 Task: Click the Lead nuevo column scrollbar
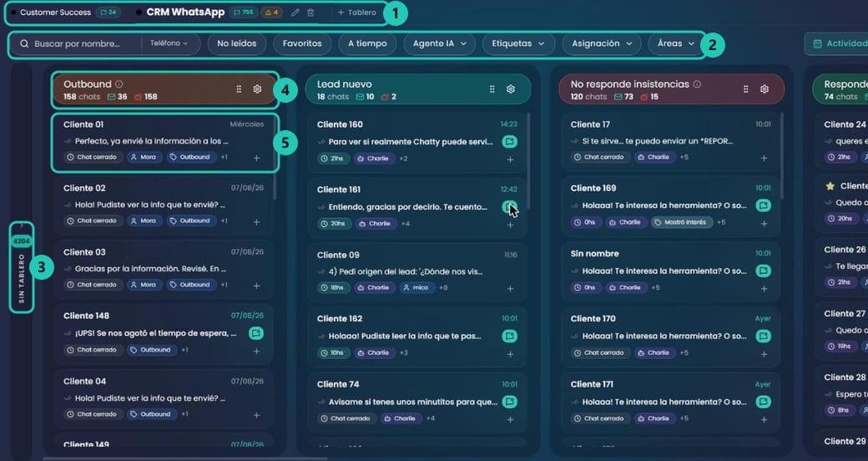(528, 160)
